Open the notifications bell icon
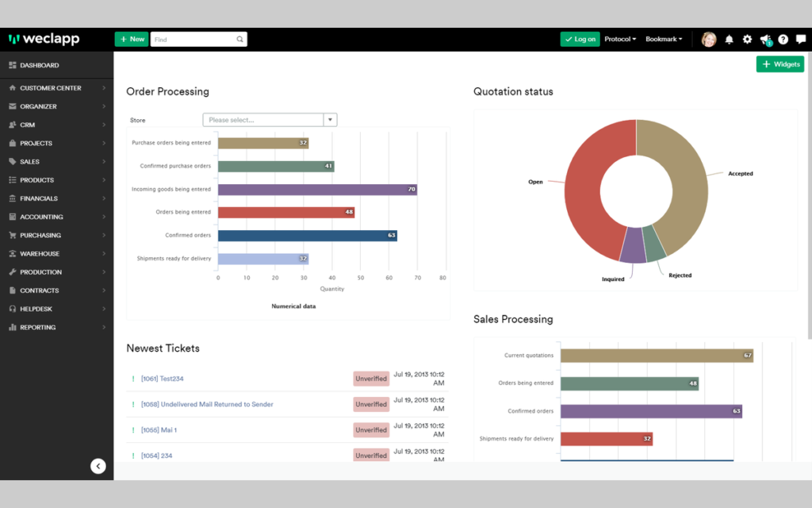812x508 pixels. click(730, 40)
